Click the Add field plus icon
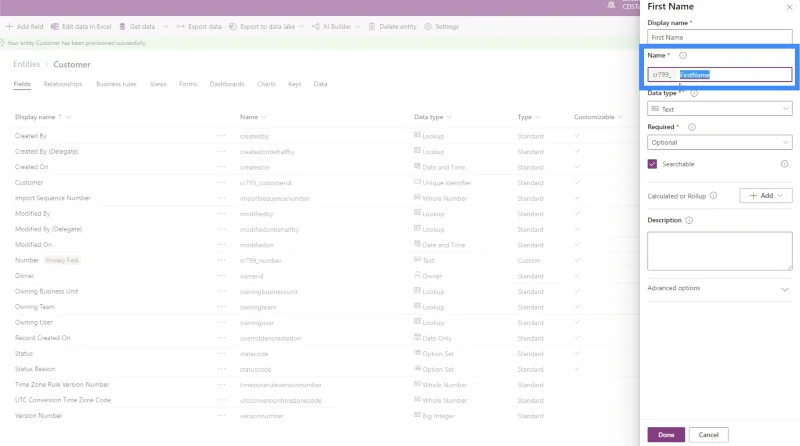Screen dimensions: 800x446 (x=9, y=27)
